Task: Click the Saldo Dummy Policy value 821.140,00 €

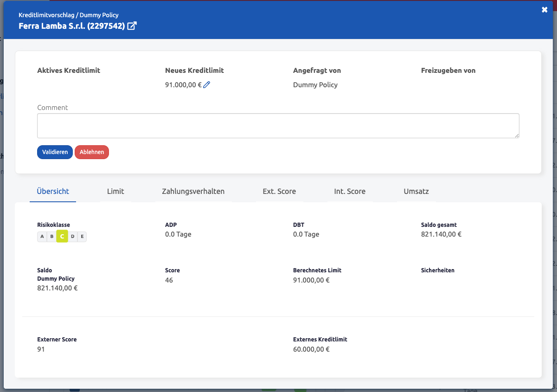Action: point(57,288)
